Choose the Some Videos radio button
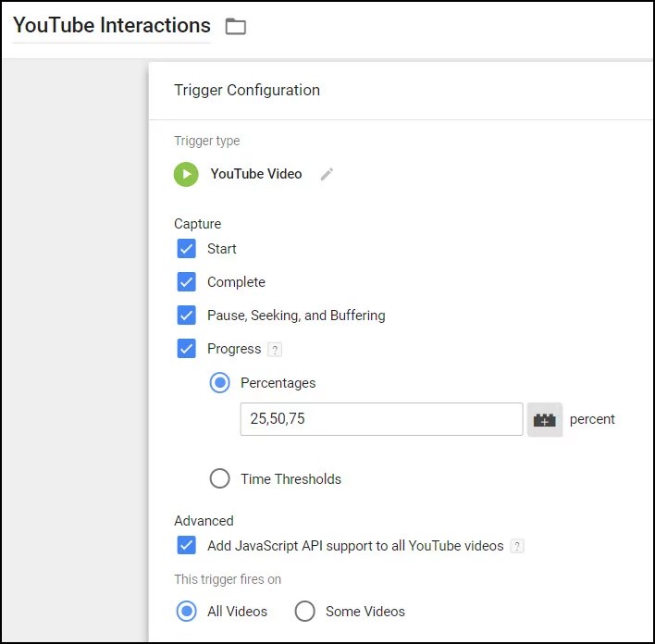 [x=304, y=612]
